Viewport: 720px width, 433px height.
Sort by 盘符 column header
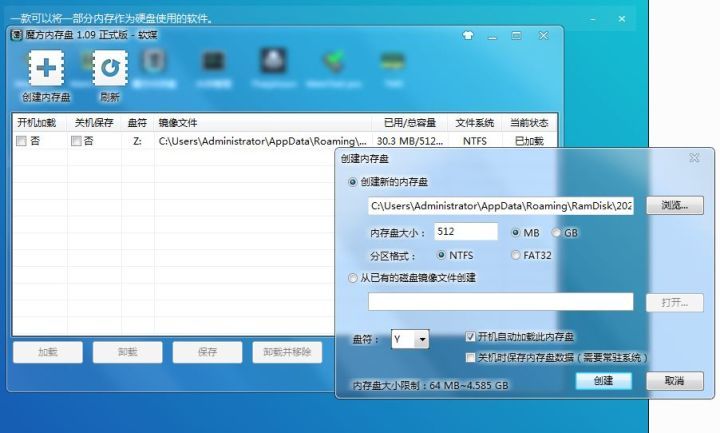tap(137, 123)
